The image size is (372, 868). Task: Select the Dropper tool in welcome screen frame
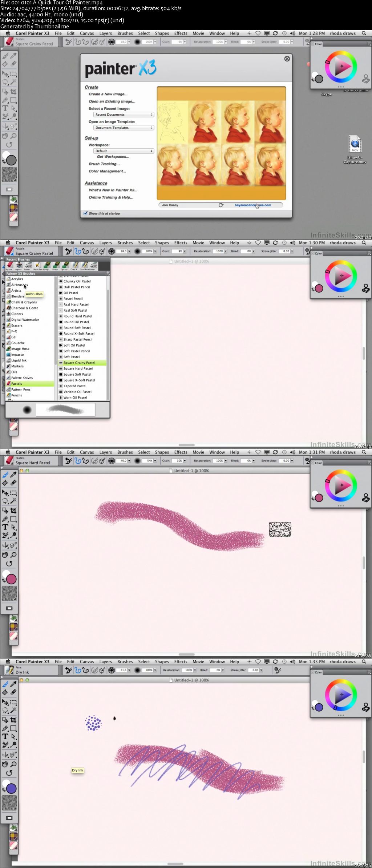13,56
